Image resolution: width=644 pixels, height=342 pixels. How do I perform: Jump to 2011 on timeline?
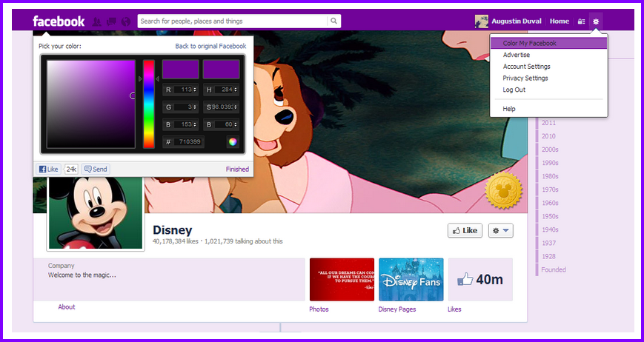click(x=548, y=123)
